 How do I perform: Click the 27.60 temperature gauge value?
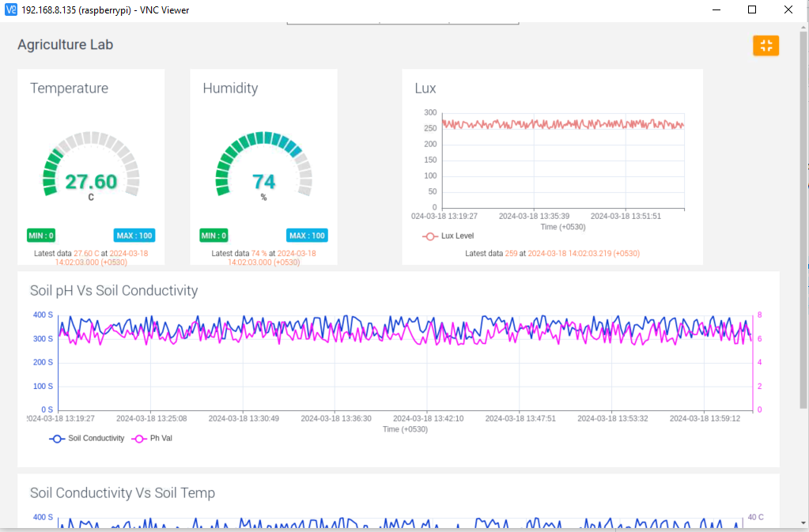point(91,182)
